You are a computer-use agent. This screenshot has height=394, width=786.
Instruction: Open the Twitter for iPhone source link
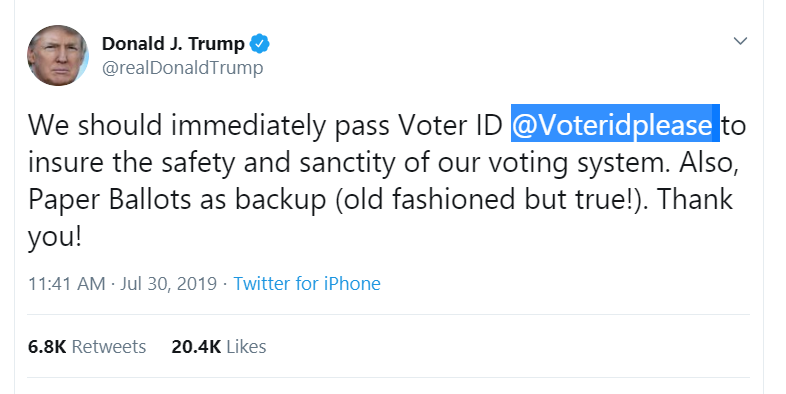[307, 284]
